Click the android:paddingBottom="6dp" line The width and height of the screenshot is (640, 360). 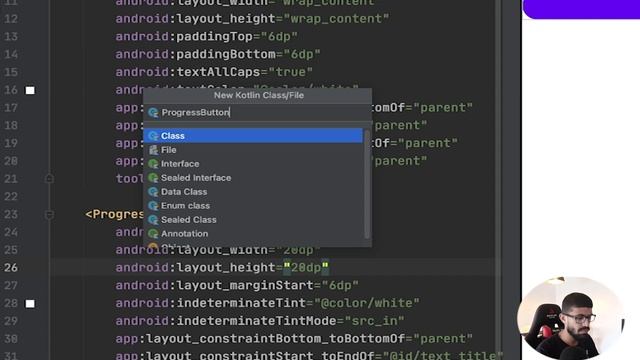[x=218, y=54]
